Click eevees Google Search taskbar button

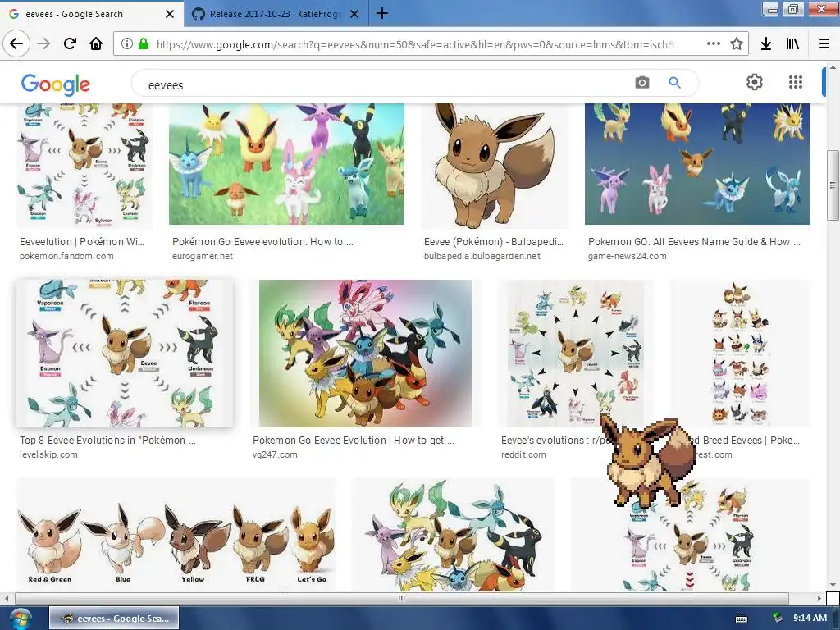pos(114,619)
